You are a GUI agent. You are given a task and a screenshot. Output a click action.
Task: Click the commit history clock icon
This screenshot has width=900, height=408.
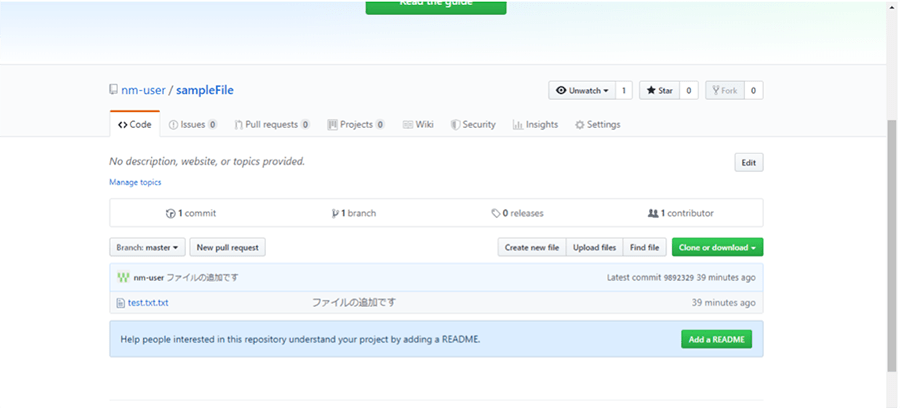tap(170, 213)
